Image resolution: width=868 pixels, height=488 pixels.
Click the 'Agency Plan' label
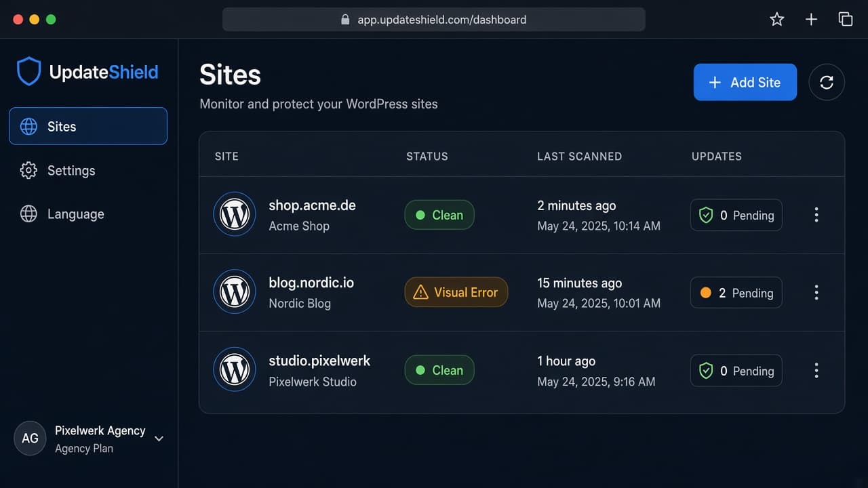pyautogui.click(x=84, y=448)
